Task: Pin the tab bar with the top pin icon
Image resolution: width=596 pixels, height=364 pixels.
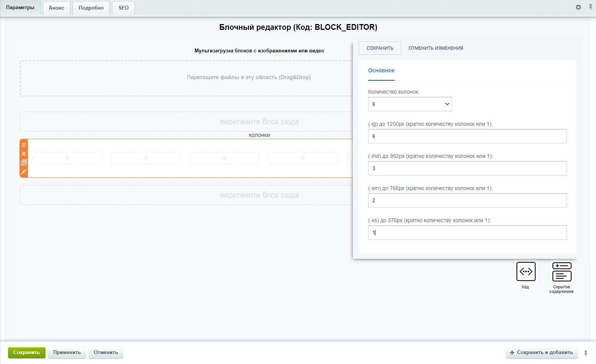Action: [x=590, y=7]
